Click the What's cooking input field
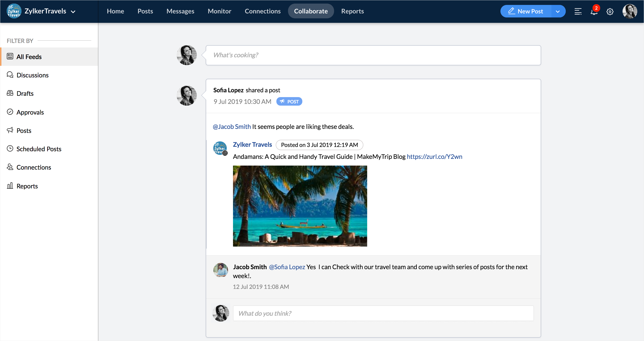This screenshot has height=341, width=644. point(373,55)
